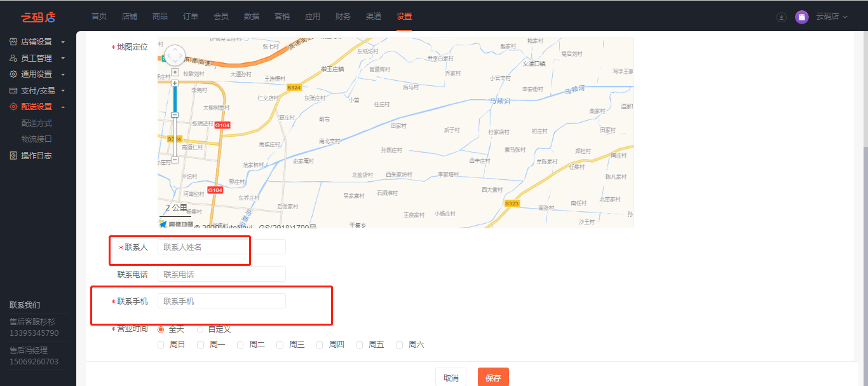Expand the 支付/交易 sidebar arrow
Screen dimensions: 868x386
pos(63,91)
